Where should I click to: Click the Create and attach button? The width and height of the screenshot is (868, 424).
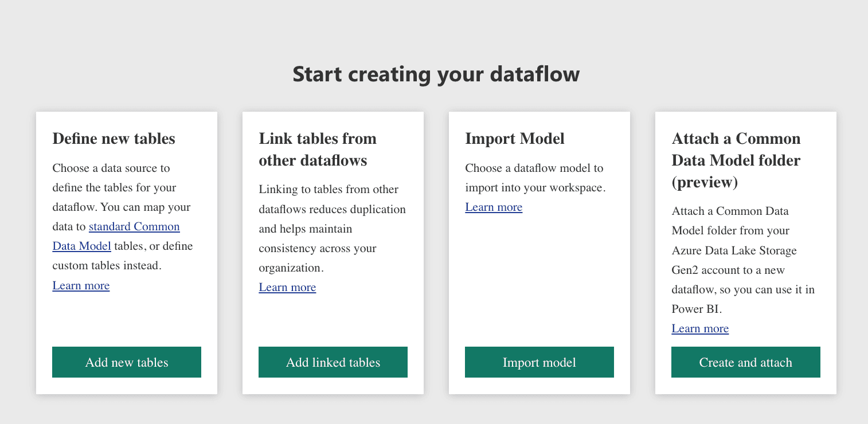coord(746,362)
